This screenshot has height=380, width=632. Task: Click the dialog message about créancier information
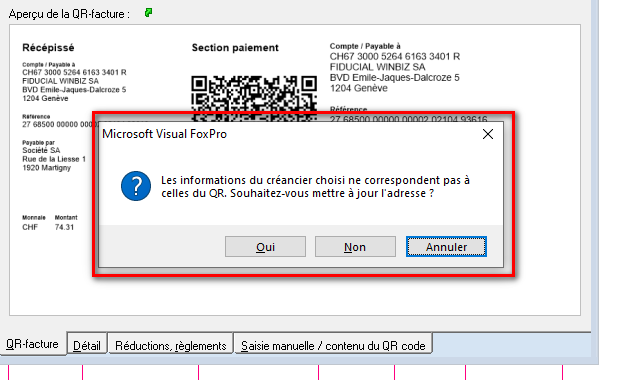pyautogui.click(x=315, y=187)
